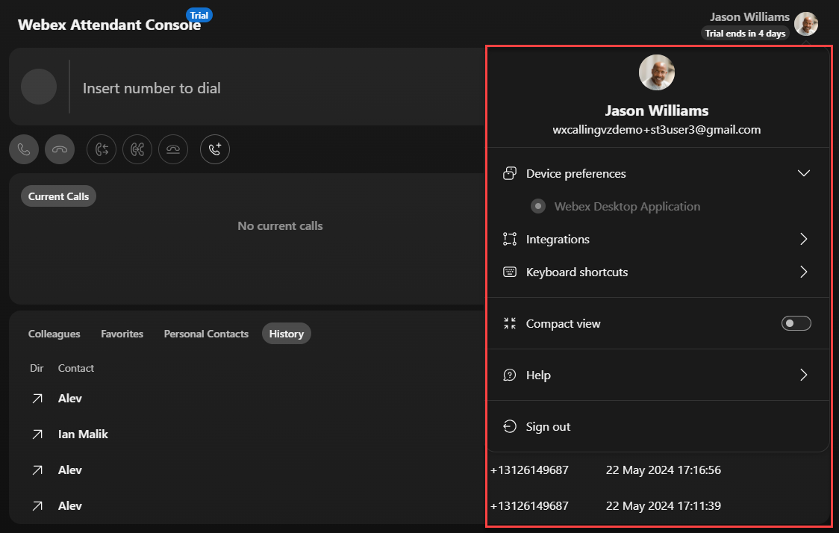This screenshot has width=840, height=534.
Task: Open the Help menu entry
Action: 657,375
